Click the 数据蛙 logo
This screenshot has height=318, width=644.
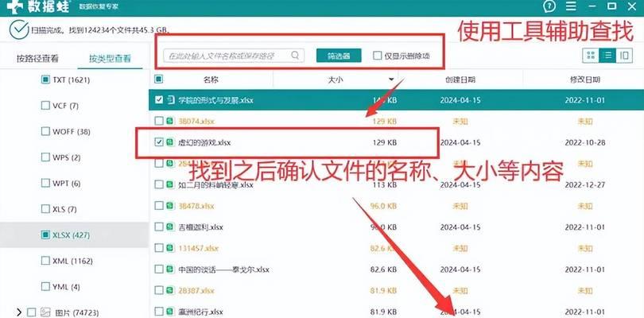pos(39,6)
